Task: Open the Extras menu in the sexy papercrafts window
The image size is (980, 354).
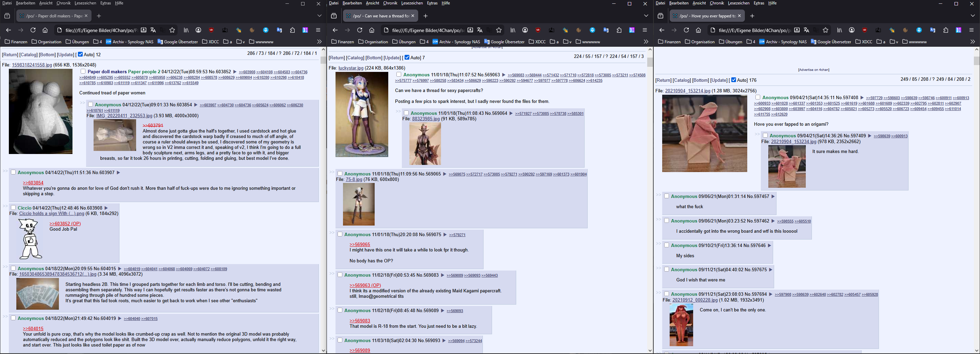Action: pos(432,3)
